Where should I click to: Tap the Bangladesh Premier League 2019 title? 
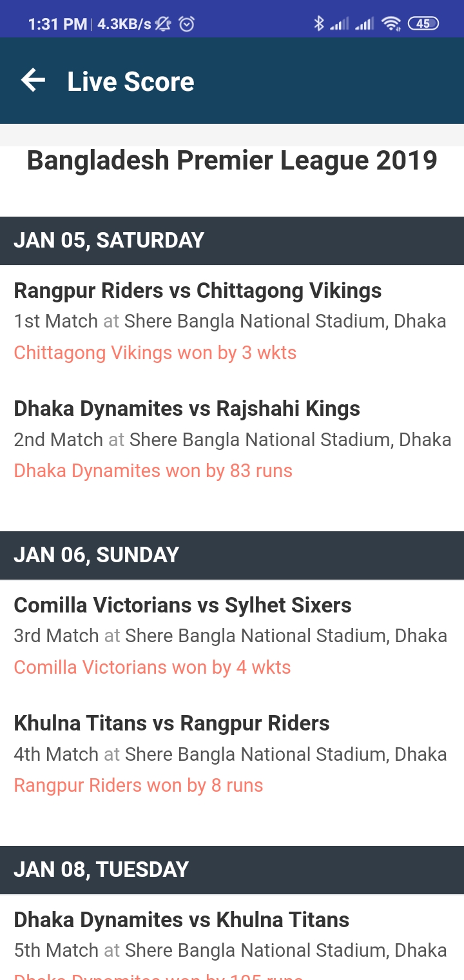[x=232, y=161]
